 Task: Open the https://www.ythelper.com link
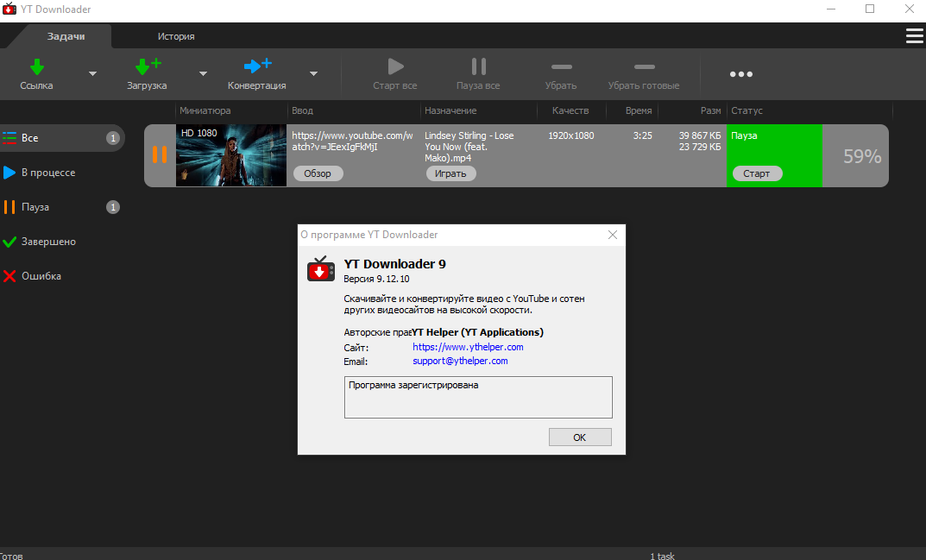pyautogui.click(x=468, y=347)
